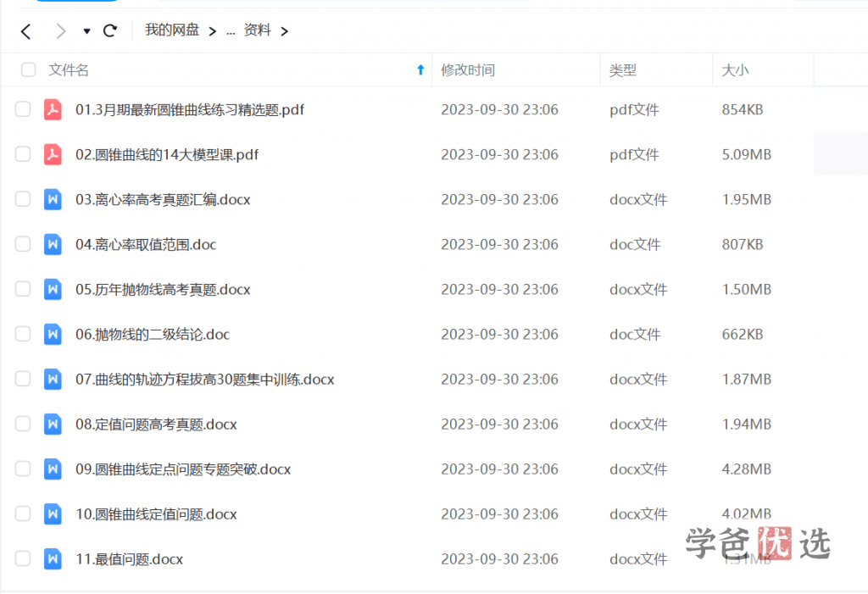The width and height of the screenshot is (868, 594).
Task: Click the Word icon of 06.抛物线的二级结论.doc
Action: [x=53, y=334]
